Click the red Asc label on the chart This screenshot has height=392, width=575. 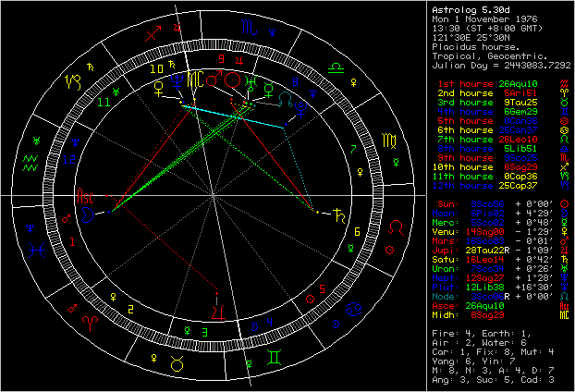click(x=85, y=196)
